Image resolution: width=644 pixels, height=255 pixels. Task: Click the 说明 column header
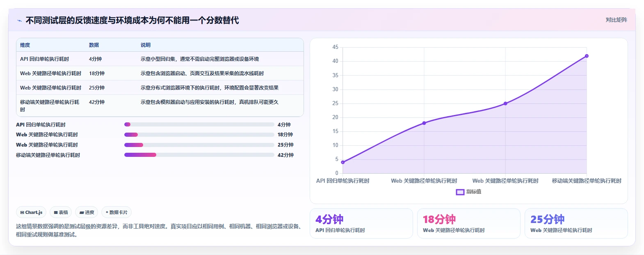tap(146, 45)
